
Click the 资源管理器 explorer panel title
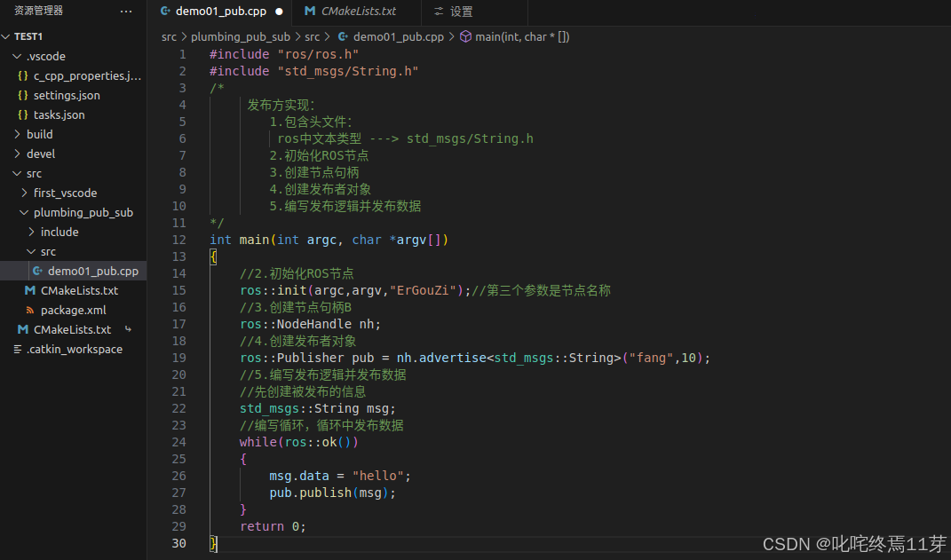coord(39,11)
